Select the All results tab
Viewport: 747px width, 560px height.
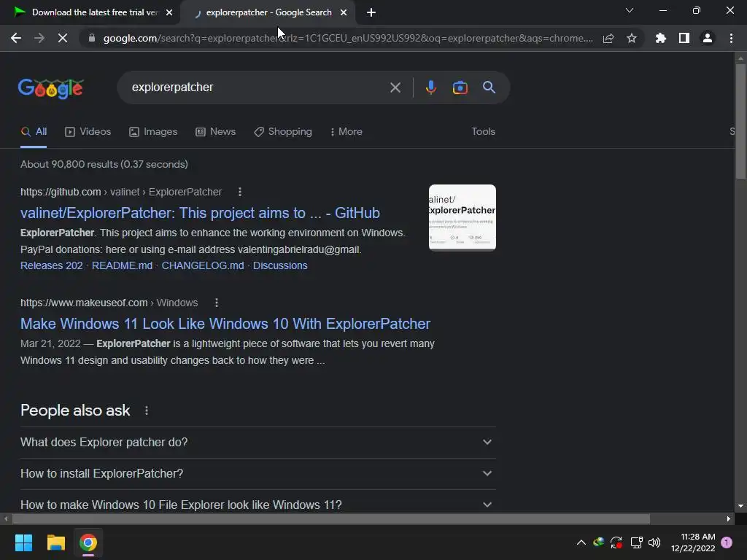(x=34, y=132)
